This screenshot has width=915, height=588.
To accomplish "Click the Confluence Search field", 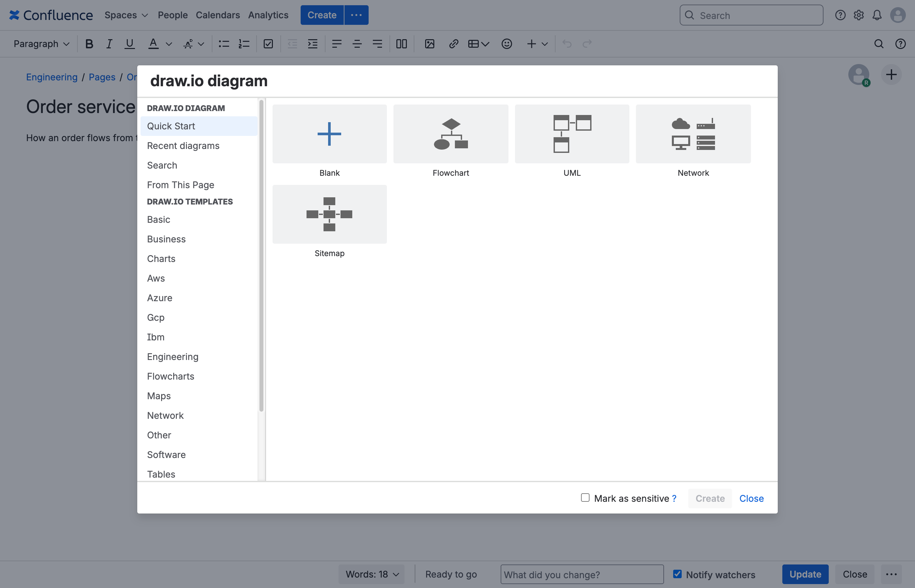I will coord(751,15).
